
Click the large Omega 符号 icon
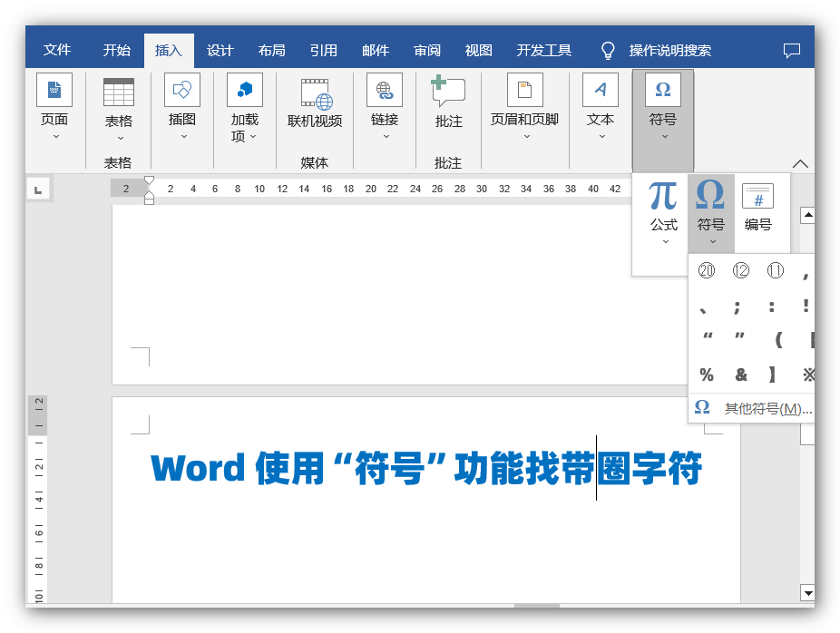(x=710, y=194)
